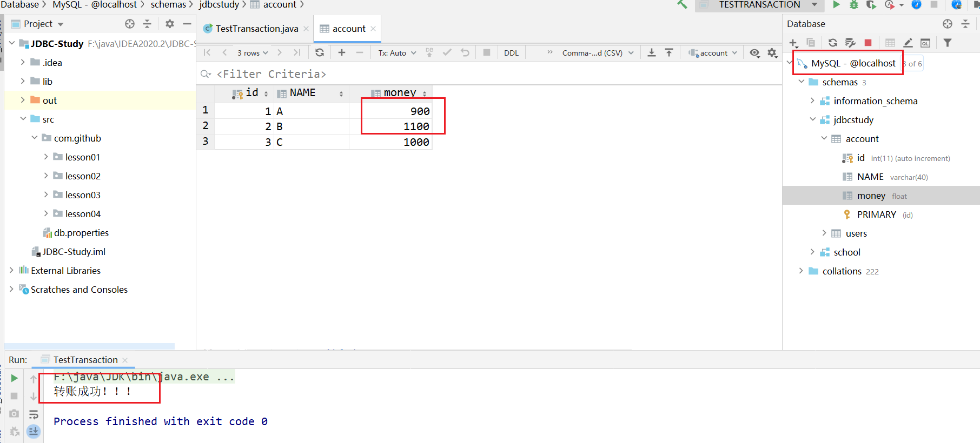
Task: Expand the lesson01 package
Action: [46, 157]
